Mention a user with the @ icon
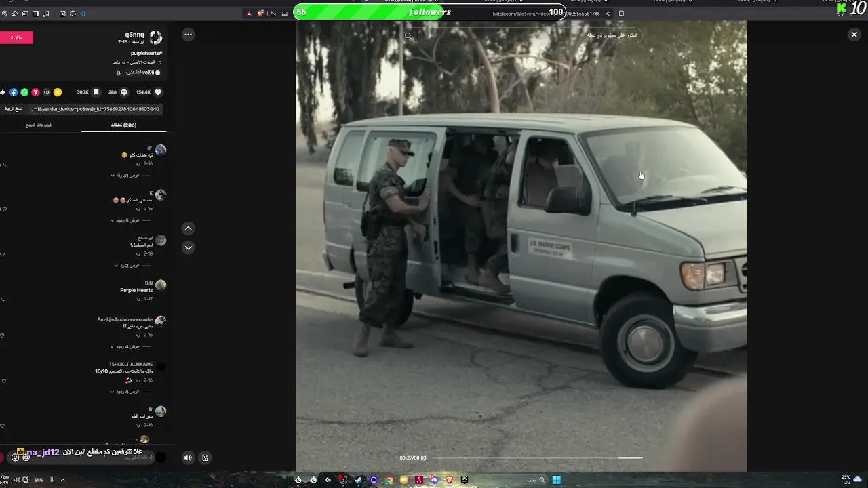 [26, 457]
